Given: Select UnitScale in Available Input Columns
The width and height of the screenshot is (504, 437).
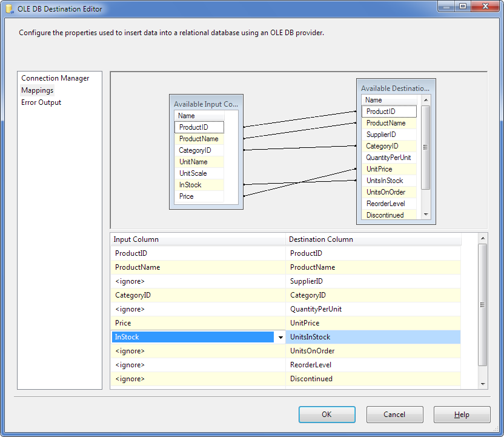Looking at the screenshot, I should tap(193, 173).
